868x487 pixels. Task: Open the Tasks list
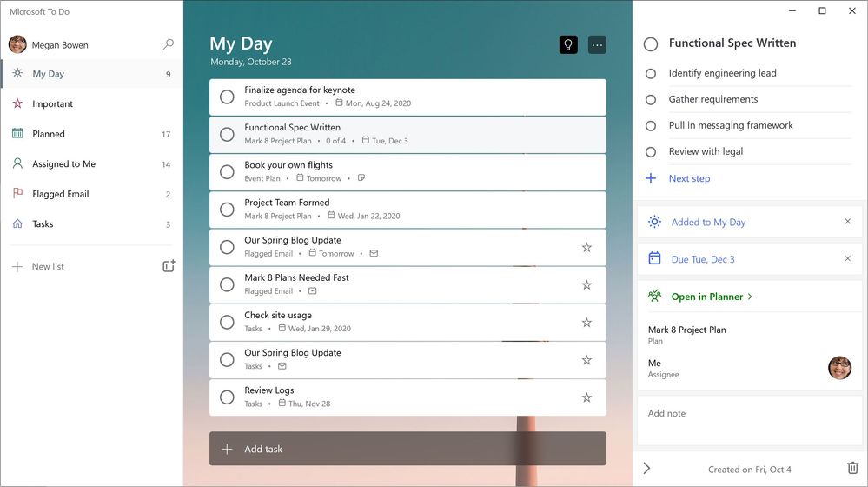coord(92,223)
